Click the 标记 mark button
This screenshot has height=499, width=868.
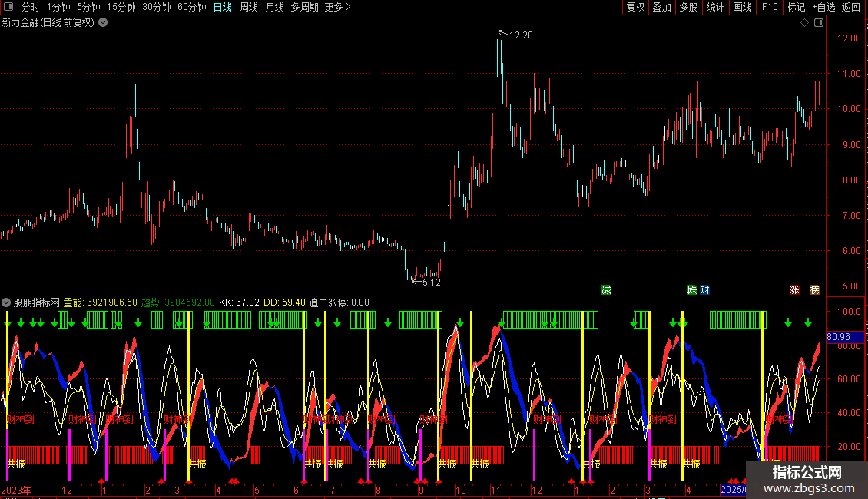pos(796,7)
